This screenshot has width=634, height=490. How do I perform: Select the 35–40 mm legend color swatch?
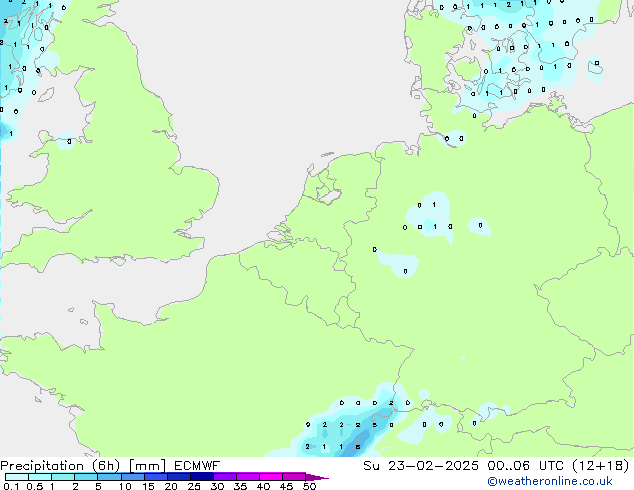point(247,477)
